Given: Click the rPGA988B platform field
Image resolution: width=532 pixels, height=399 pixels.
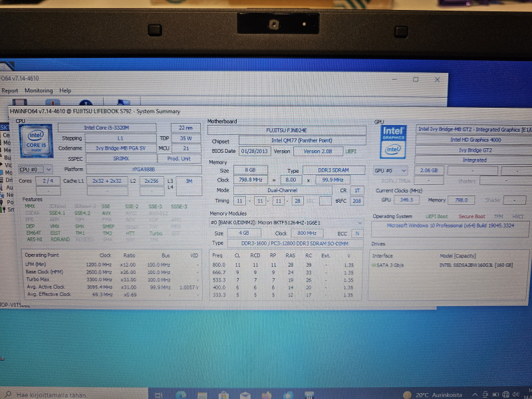Looking at the screenshot, I should (x=144, y=170).
